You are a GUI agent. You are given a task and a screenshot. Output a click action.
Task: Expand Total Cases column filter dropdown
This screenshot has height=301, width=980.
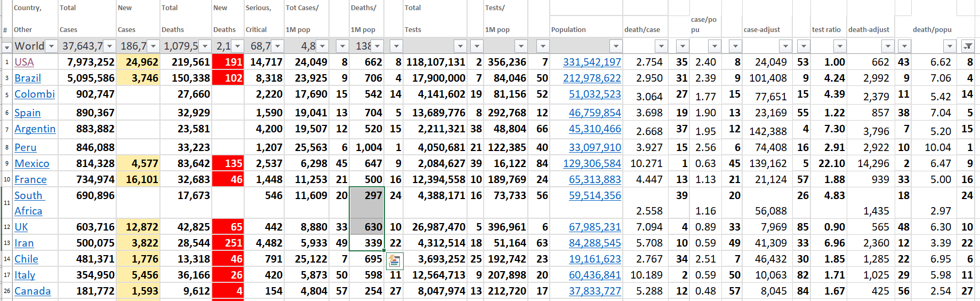pyautogui.click(x=110, y=46)
